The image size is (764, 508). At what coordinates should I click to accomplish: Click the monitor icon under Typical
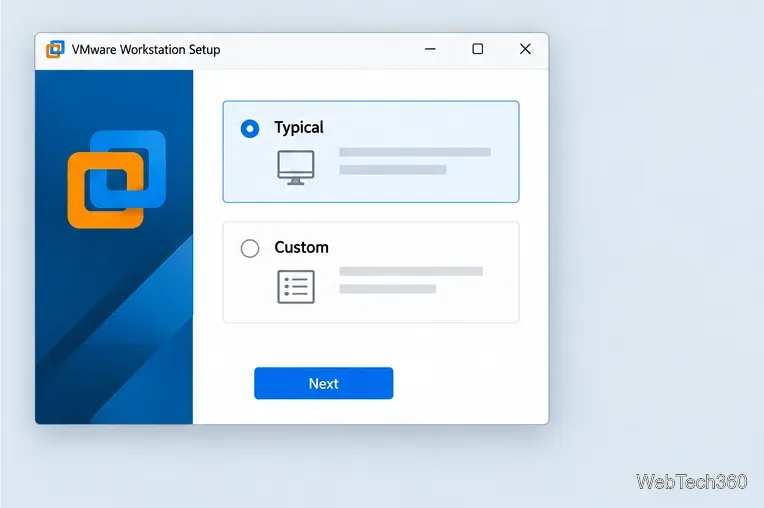coord(296,168)
